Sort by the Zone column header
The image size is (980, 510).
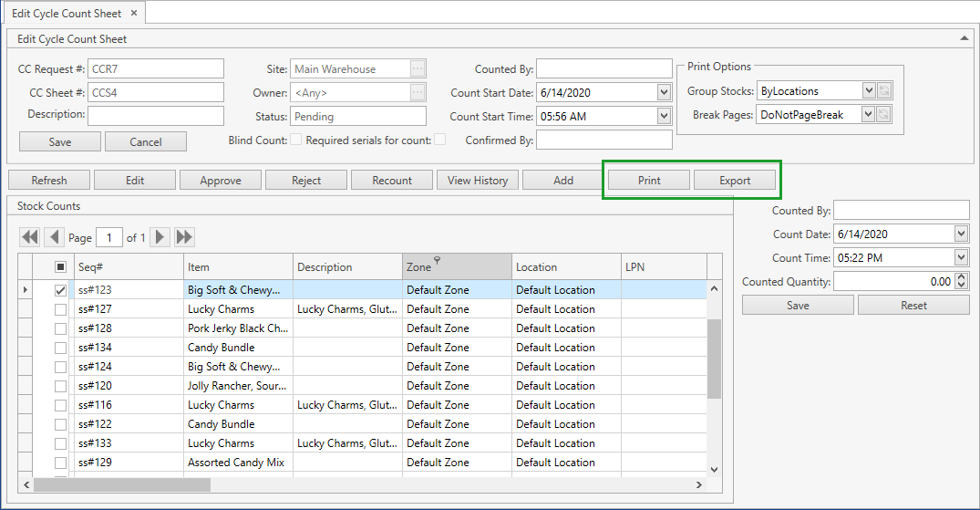click(456, 267)
